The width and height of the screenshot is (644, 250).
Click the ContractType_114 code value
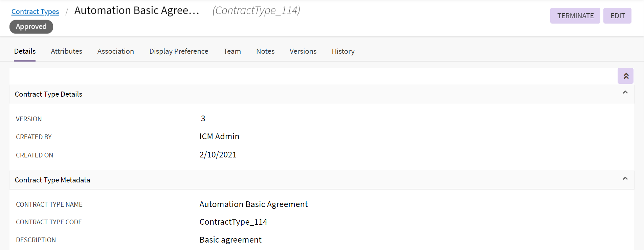pos(233,222)
